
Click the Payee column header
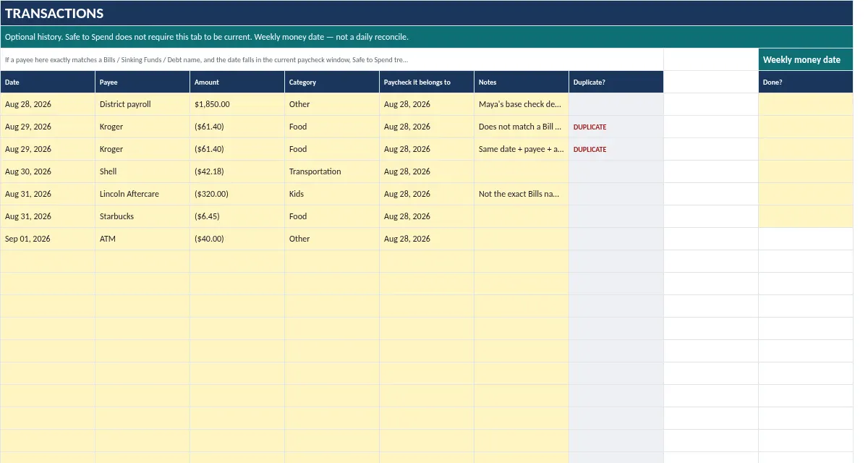click(x=142, y=82)
